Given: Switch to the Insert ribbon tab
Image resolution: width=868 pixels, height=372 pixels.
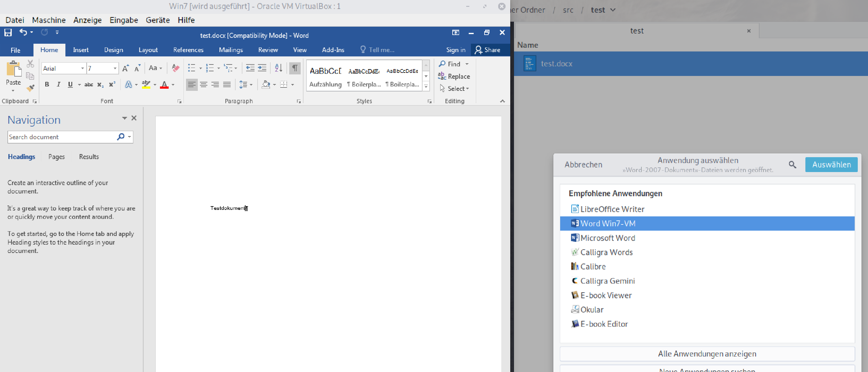Looking at the screenshot, I should (81, 50).
